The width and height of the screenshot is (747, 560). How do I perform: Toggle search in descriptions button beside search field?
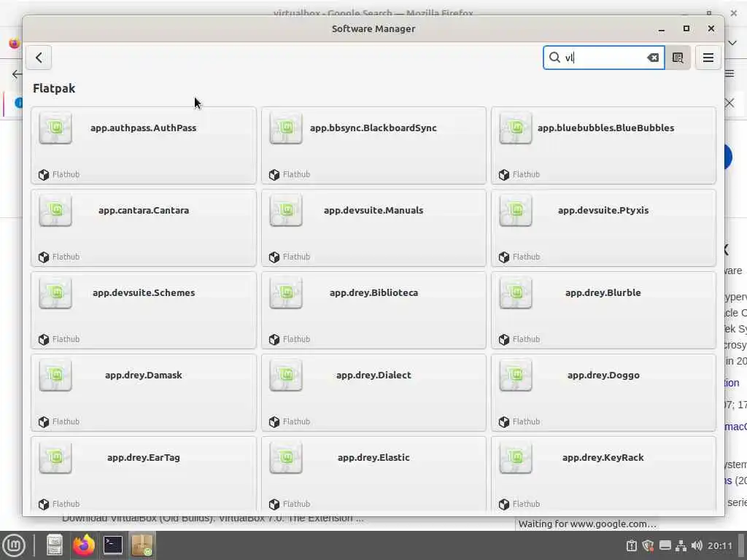[678, 58]
